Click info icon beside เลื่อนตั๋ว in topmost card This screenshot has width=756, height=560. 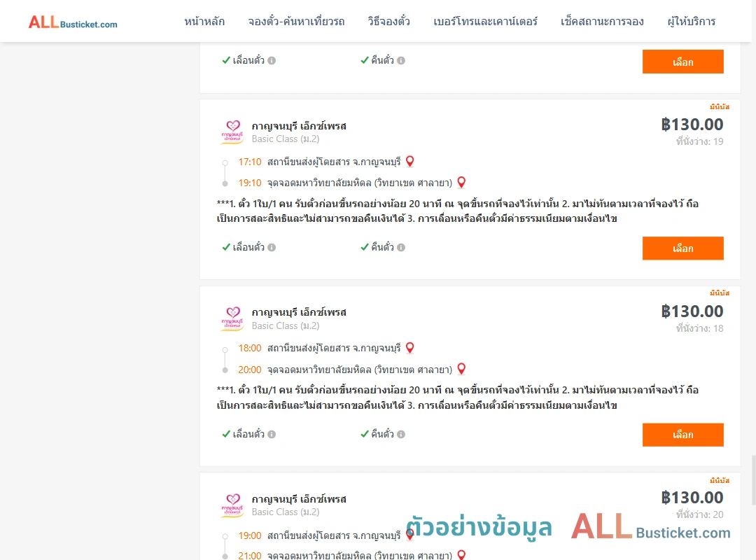pyautogui.click(x=272, y=60)
